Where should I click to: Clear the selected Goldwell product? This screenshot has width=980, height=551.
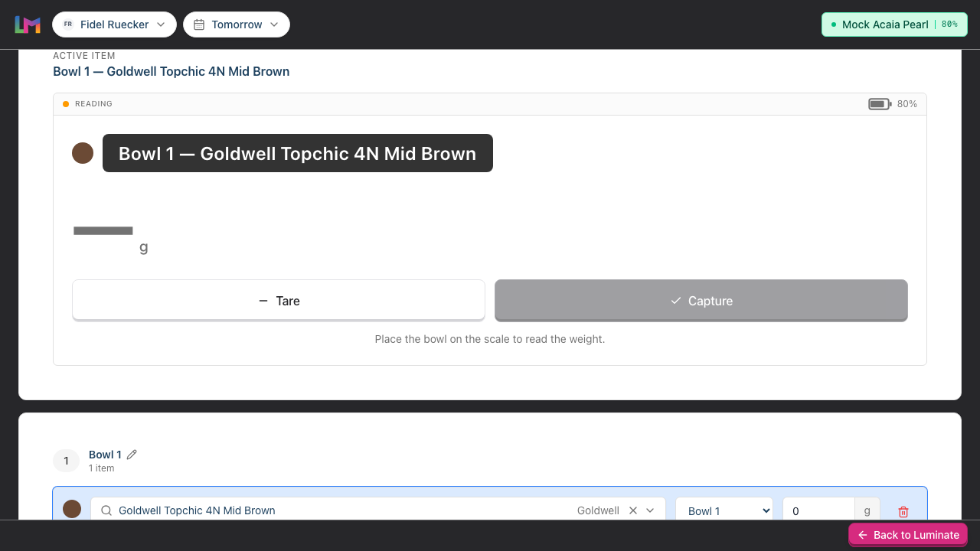tap(633, 510)
